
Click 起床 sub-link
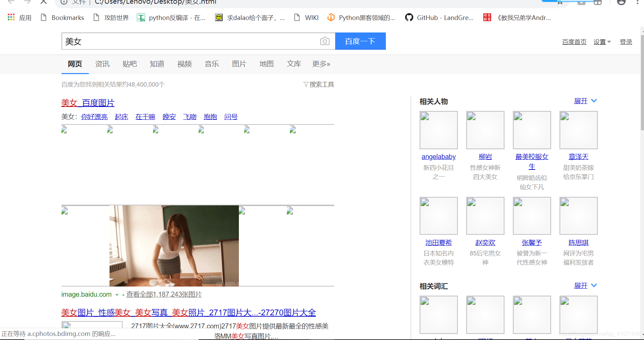click(122, 117)
